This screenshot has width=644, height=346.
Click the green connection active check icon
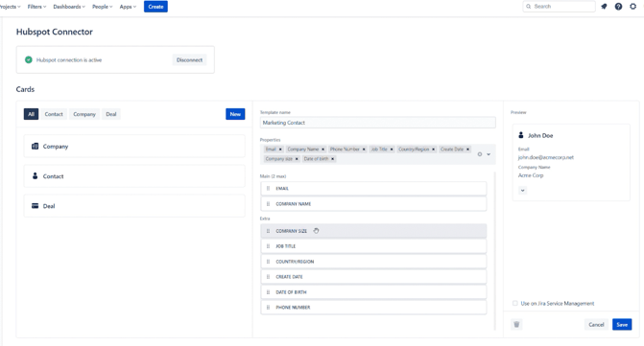[x=29, y=59]
